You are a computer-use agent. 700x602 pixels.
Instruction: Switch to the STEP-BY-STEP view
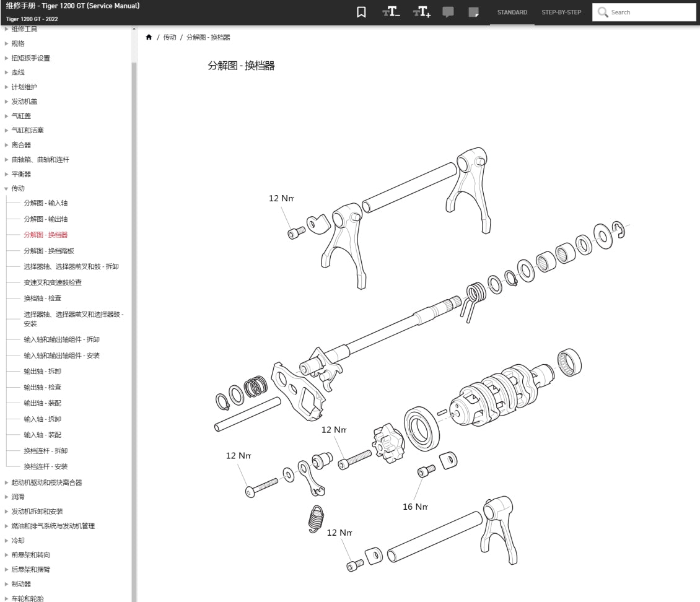coord(561,12)
